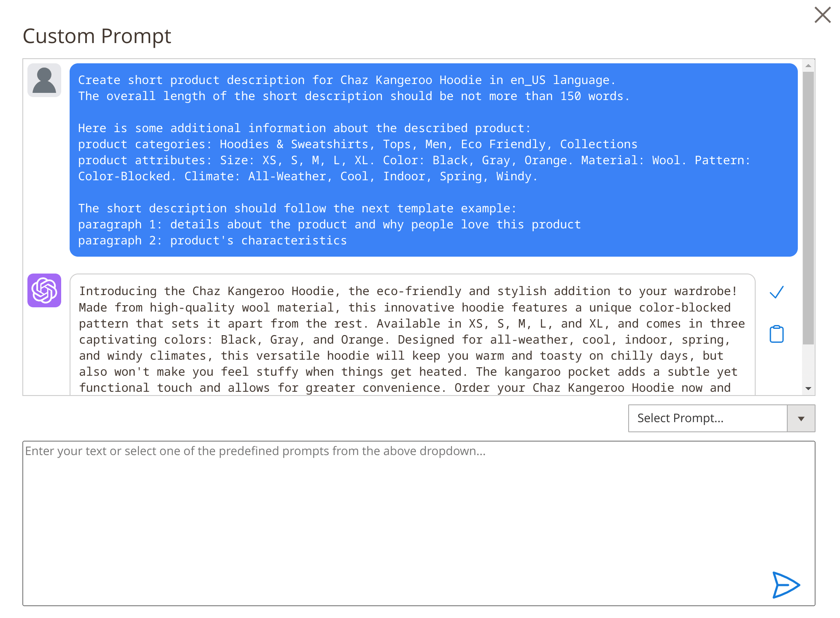Click the blue user prompt message
The image size is (840, 618).
[434, 160]
